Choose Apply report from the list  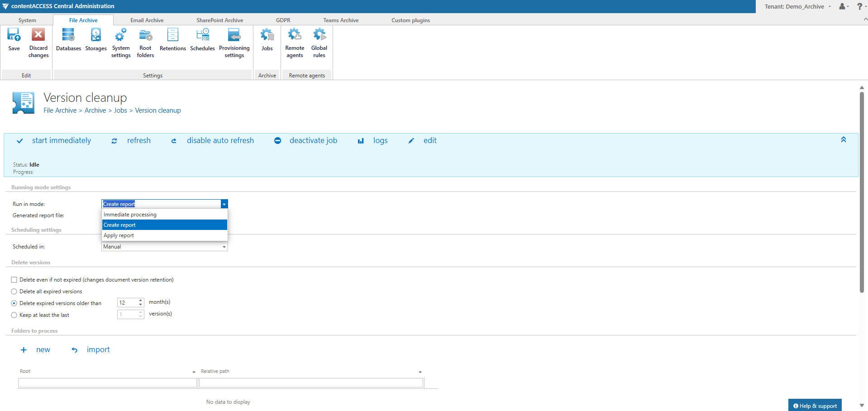(x=165, y=235)
